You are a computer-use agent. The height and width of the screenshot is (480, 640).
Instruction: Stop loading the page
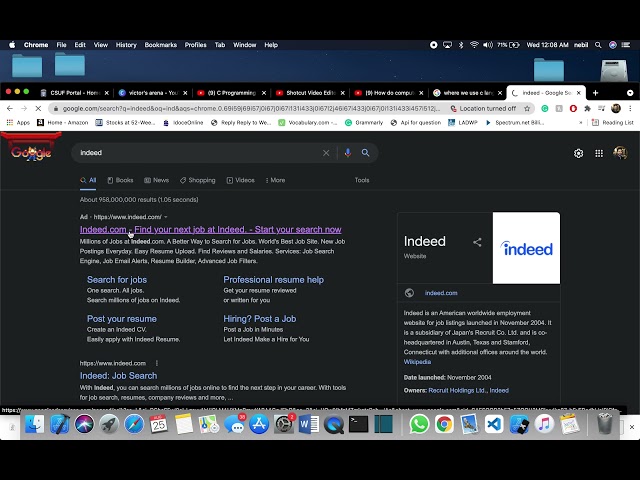(38, 109)
